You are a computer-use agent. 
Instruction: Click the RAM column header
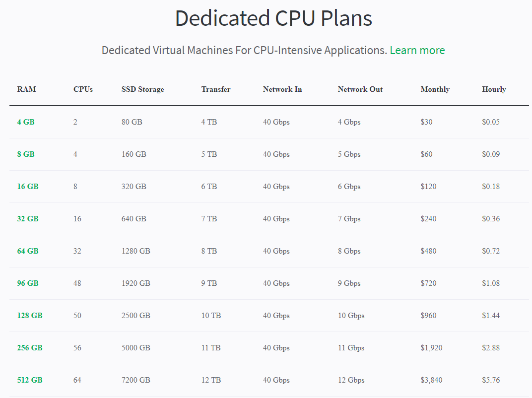26,90
